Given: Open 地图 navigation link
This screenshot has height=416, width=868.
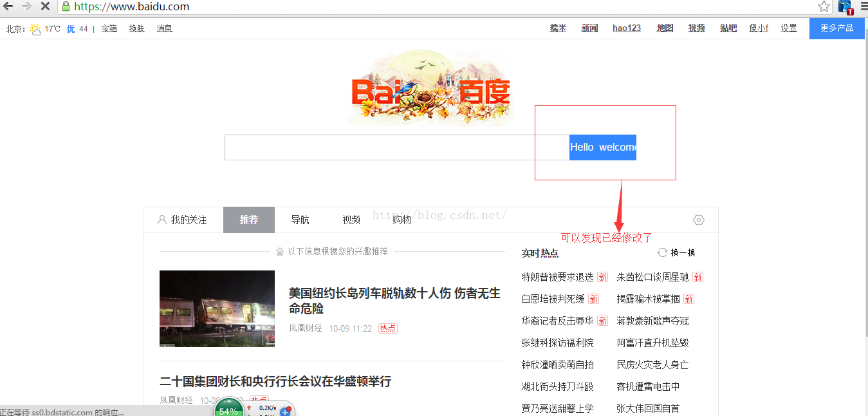Looking at the screenshot, I should click(665, 28).
